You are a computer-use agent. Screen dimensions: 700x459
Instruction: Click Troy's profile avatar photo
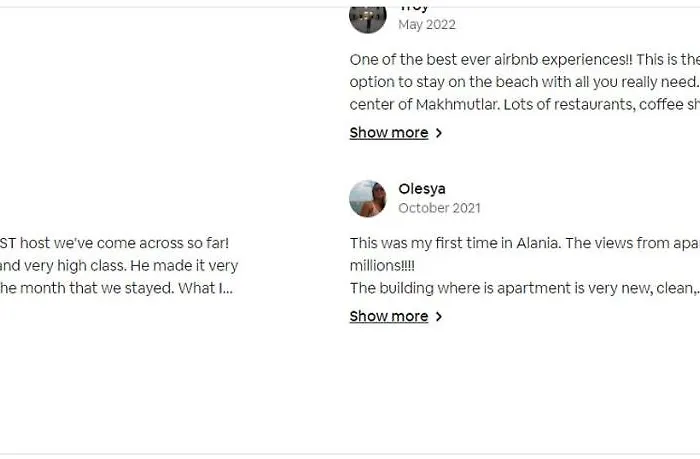(x=368, y=17)
